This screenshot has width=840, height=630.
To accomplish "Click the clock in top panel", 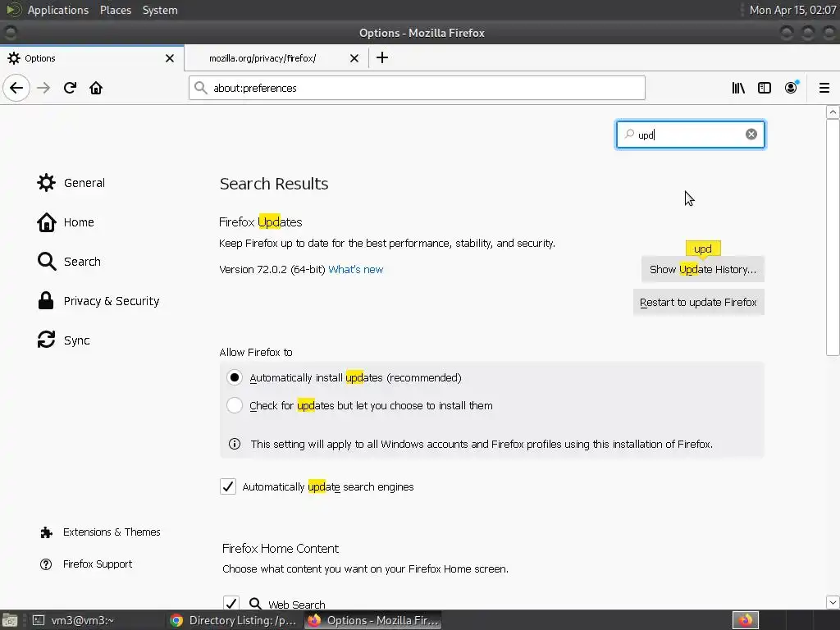I will 793,10.
